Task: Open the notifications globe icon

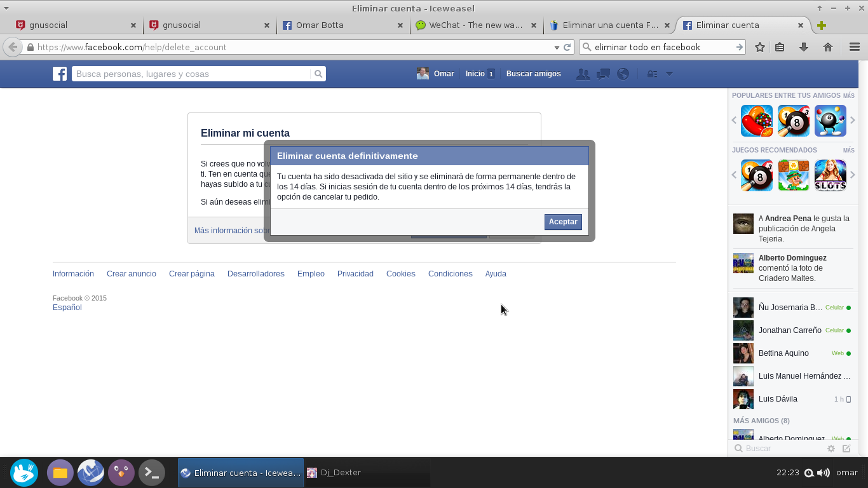Action: click(623, 74)
